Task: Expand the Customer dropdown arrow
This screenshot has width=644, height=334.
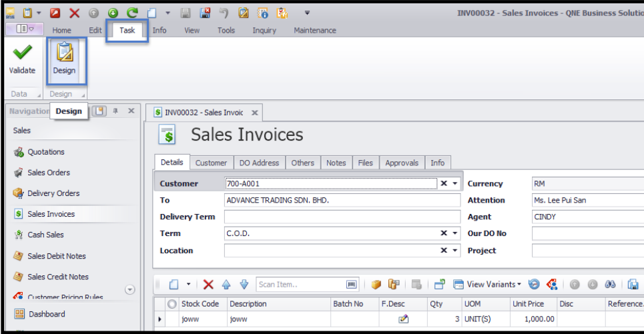Action: tap(455, 183)
